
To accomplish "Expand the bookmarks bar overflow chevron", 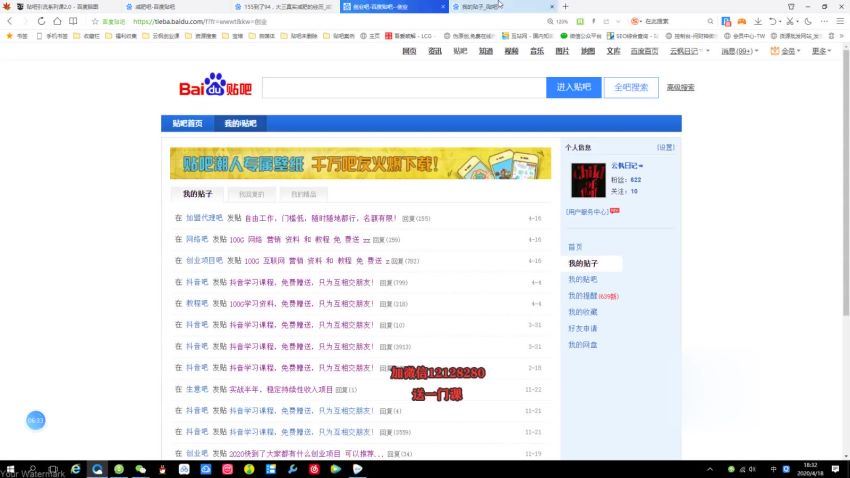I will pos(841,36).
